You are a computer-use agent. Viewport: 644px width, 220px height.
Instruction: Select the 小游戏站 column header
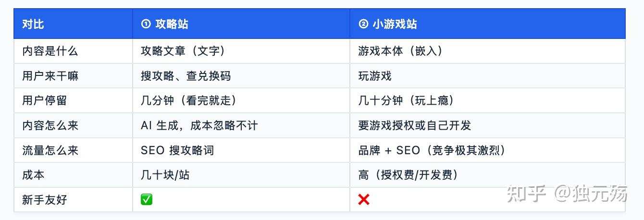coord(487,24)
